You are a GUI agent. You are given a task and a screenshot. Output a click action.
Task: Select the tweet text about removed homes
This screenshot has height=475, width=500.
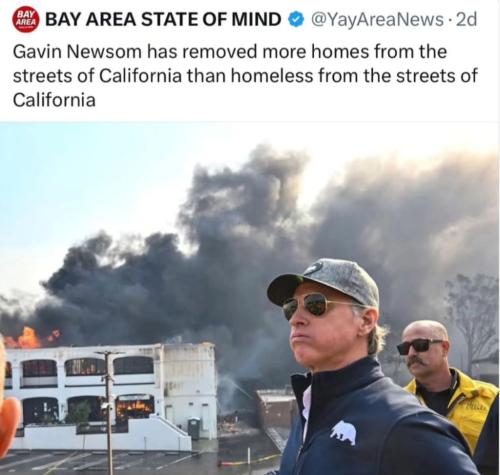(x=245, y=76)
